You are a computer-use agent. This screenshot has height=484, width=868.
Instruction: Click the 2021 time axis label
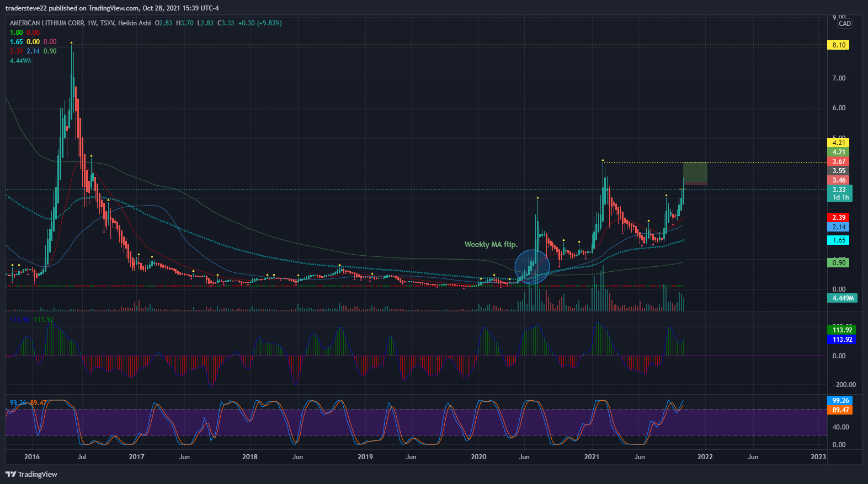point(592,457)
